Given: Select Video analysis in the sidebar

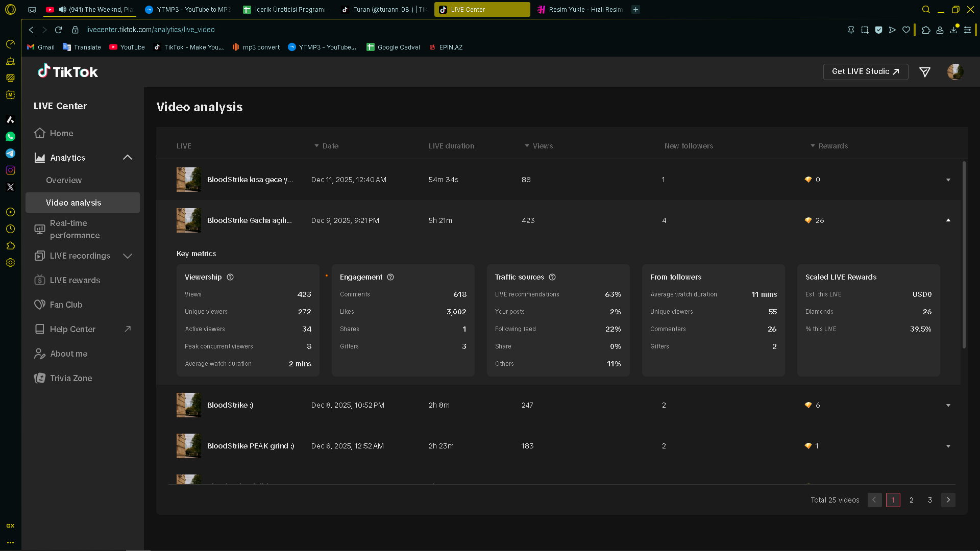Looking at the screenshot, I should (83, 203).
